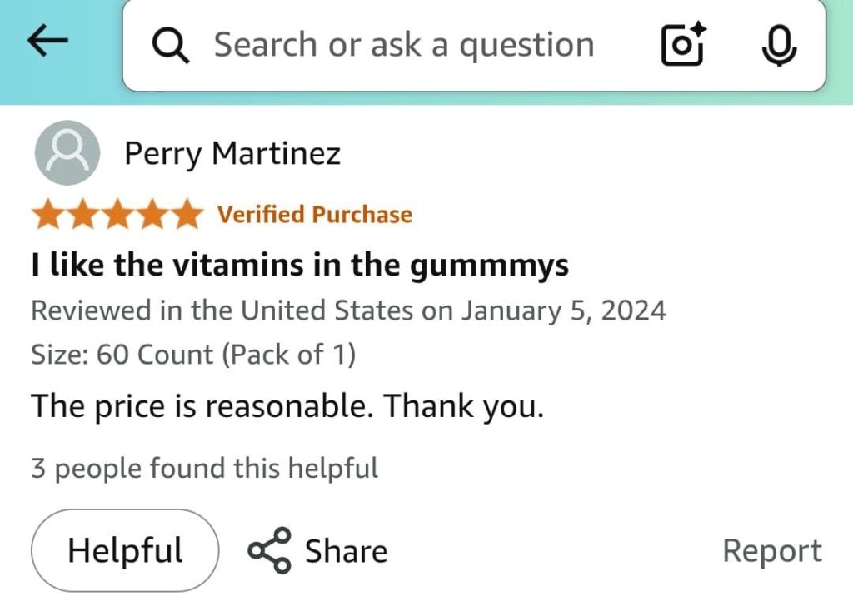Image resolution: width=853 pixels, height=616 pixels.
Task: Open Perry Martinez's profile avatar
Action: point(67,153)
